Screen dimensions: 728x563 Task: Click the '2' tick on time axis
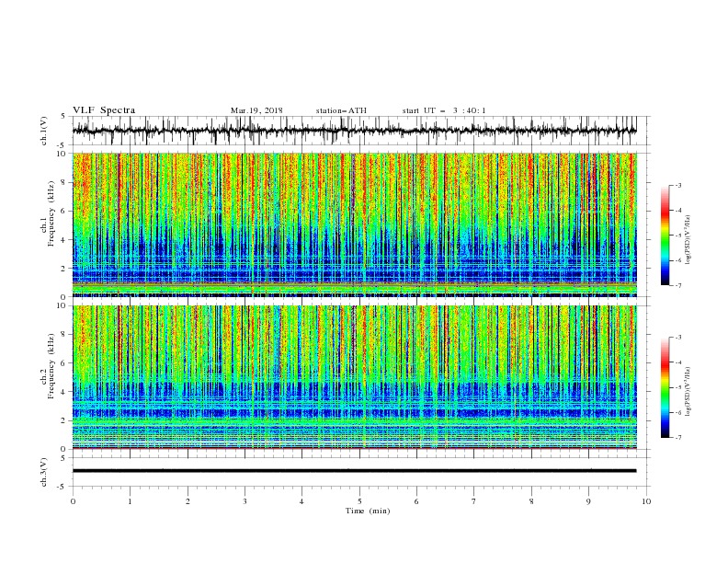(x=188, y=501)
